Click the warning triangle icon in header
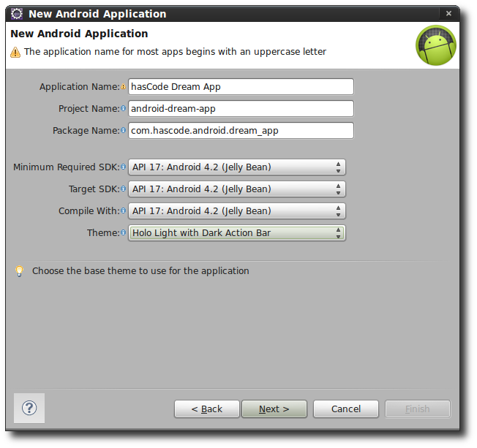 click(x=15, y=52)
